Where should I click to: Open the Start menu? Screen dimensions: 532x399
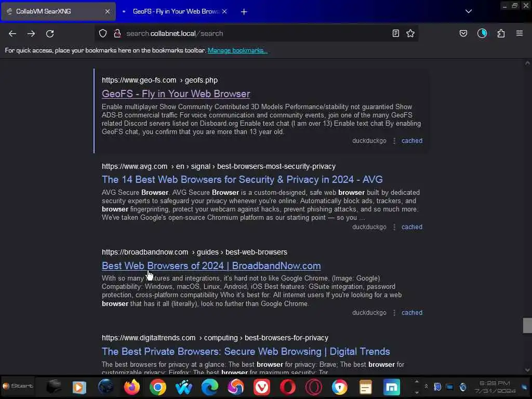tap(18, 386)
